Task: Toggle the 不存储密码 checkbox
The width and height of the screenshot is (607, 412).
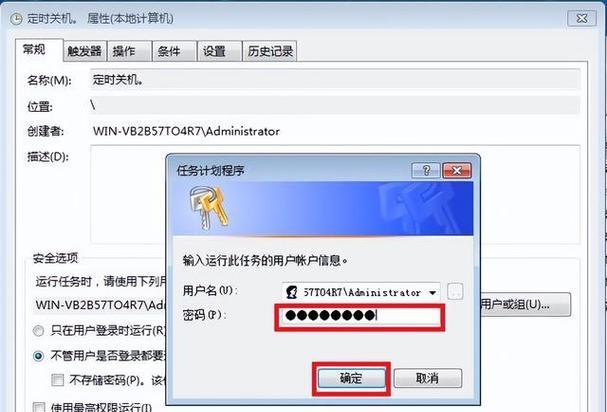Action: point(58,380)
